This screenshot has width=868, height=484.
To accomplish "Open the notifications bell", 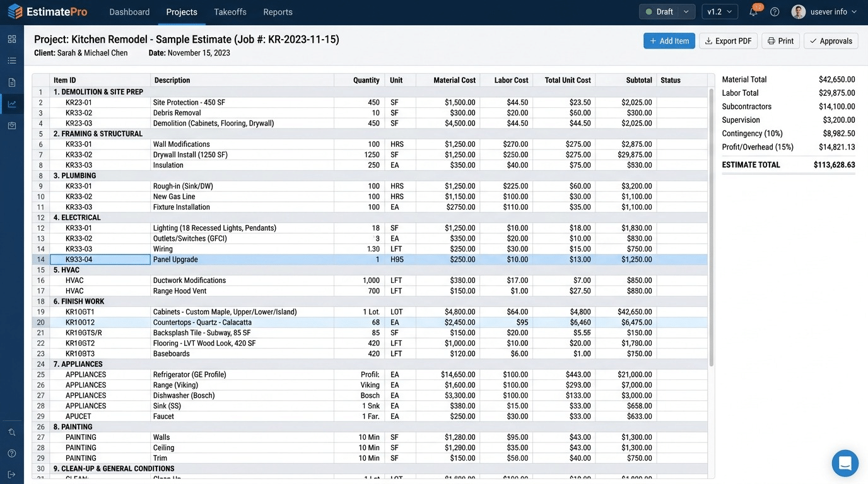I will pos(754,11).
